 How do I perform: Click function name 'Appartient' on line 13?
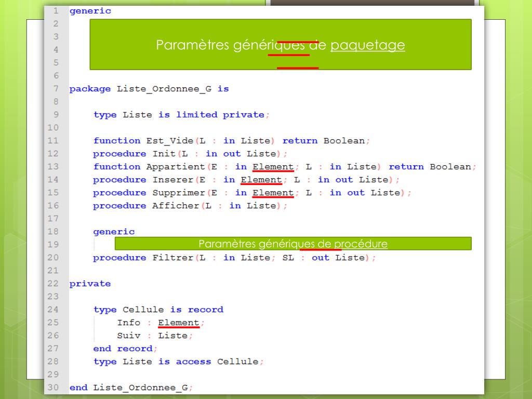(x=176, y=167)
